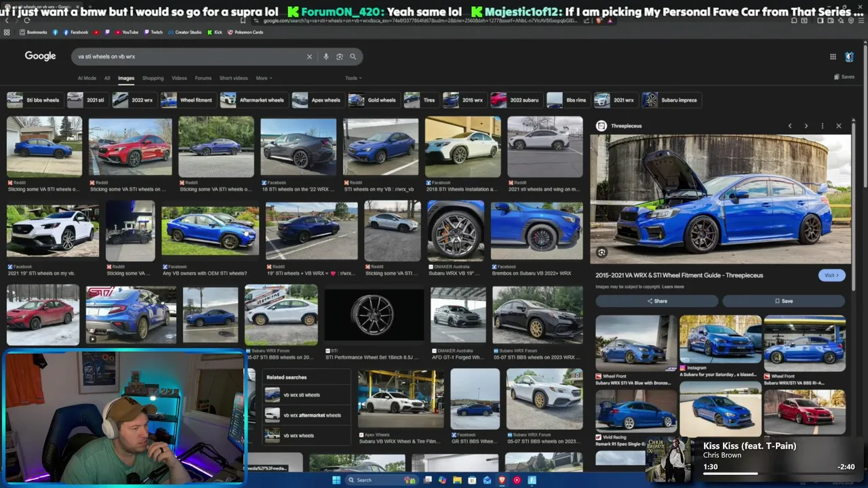Open the Windows Start menu
Viewport: 868px width, 488px height.
coord(336,480)
